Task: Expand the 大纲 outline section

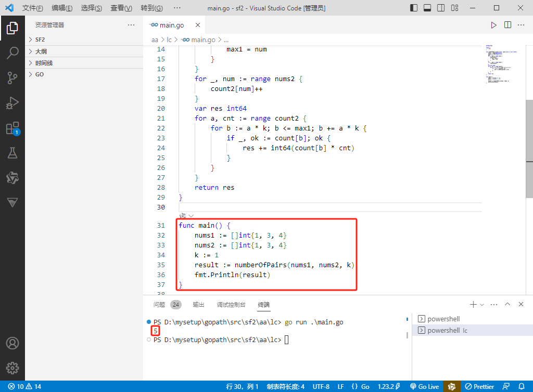Action: point(84,51)
